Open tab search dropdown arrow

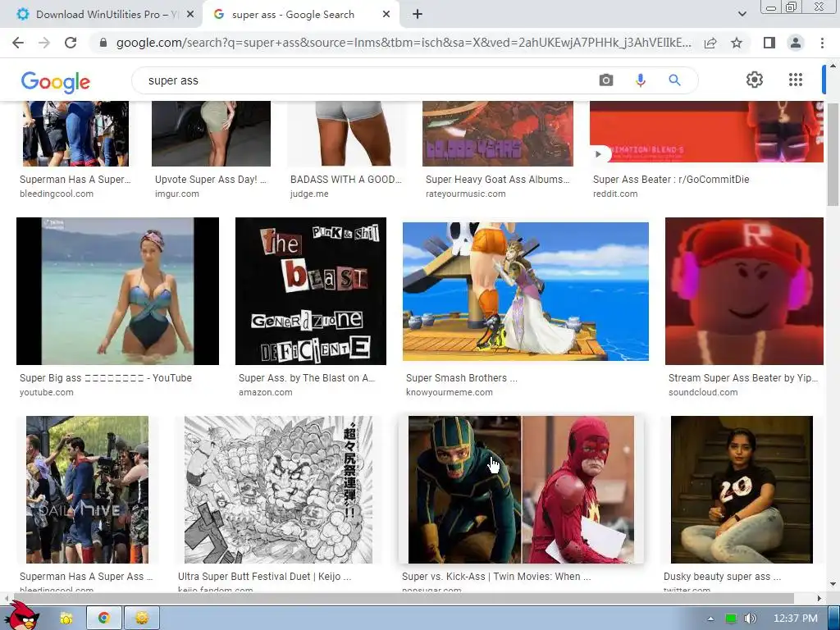[742, 14]
